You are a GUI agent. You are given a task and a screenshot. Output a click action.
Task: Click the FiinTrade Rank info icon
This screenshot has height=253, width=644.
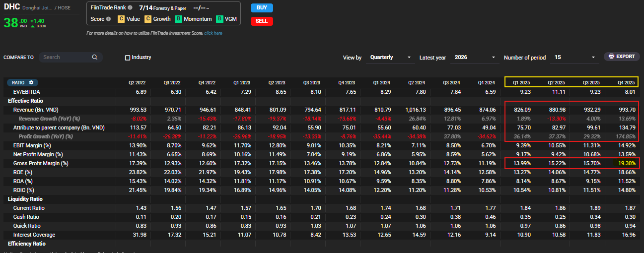coord(130,8)
